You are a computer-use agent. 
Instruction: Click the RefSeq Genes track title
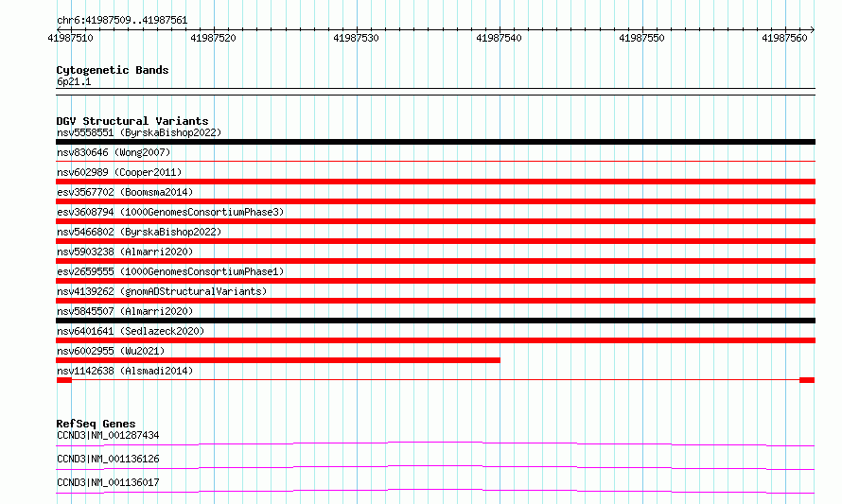coord(96,424)
